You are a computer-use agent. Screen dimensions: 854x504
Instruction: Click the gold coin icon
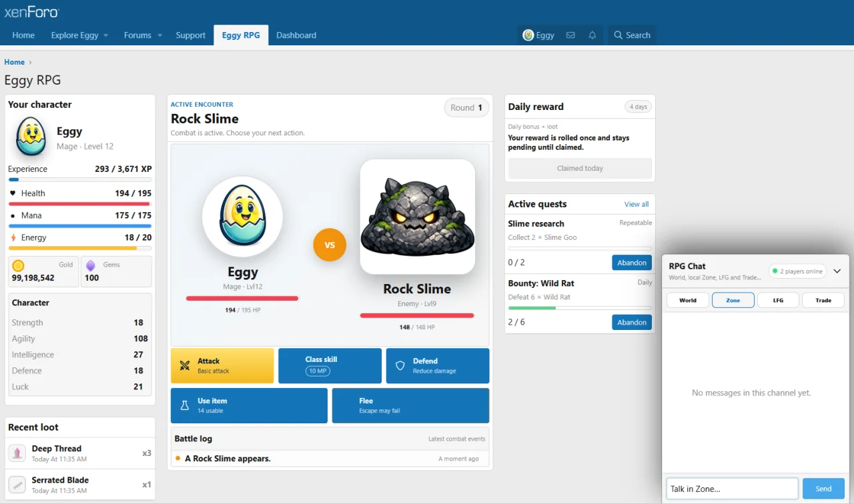(x=19, y=265)
